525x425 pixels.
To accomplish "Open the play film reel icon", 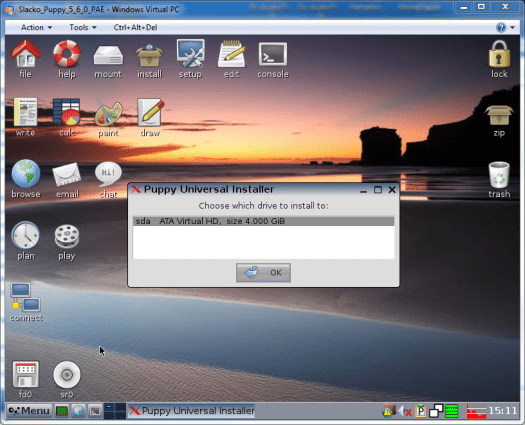I will pyautogui.click(x=67, y=236).
